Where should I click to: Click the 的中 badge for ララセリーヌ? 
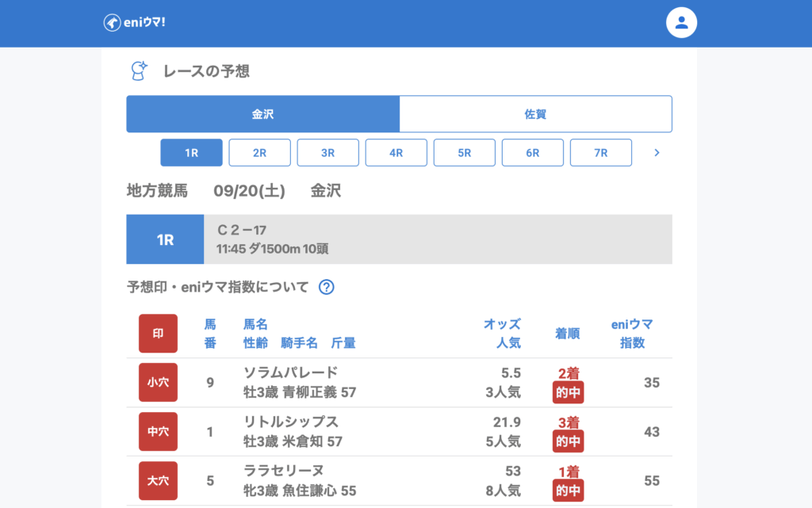click(x=568, y=491)
